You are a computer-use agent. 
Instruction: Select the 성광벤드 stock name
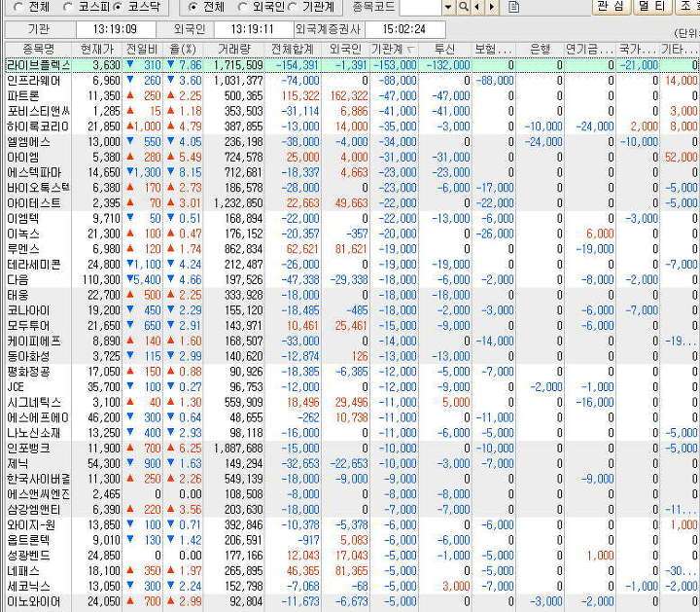[28, 556]
